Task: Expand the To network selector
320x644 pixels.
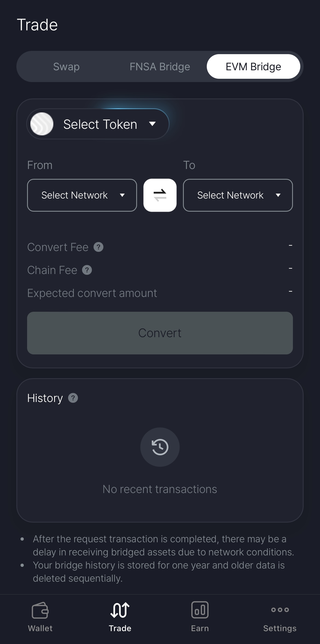Action: (238, 195)
